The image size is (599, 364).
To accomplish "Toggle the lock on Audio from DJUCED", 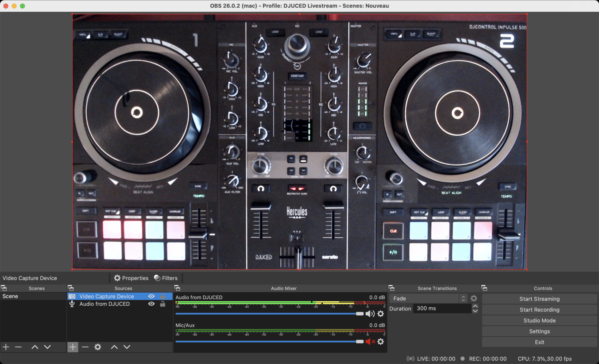I will [x=162, y=304].
